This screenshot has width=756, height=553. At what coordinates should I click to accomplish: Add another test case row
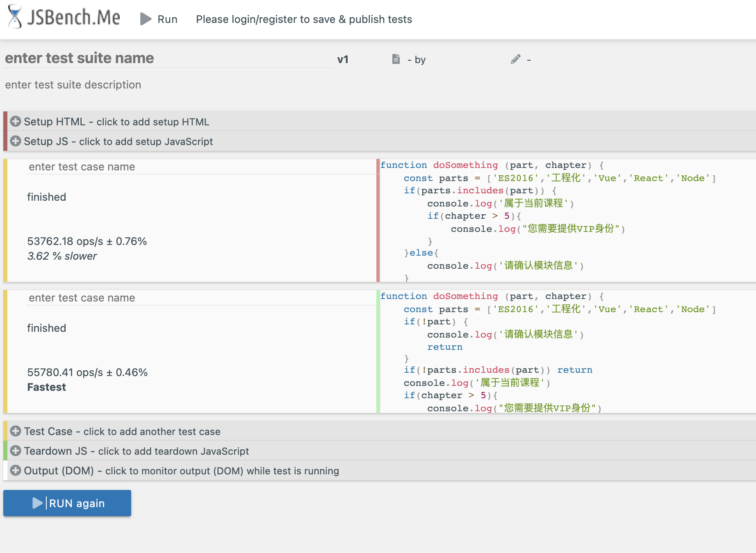(122, 431)
